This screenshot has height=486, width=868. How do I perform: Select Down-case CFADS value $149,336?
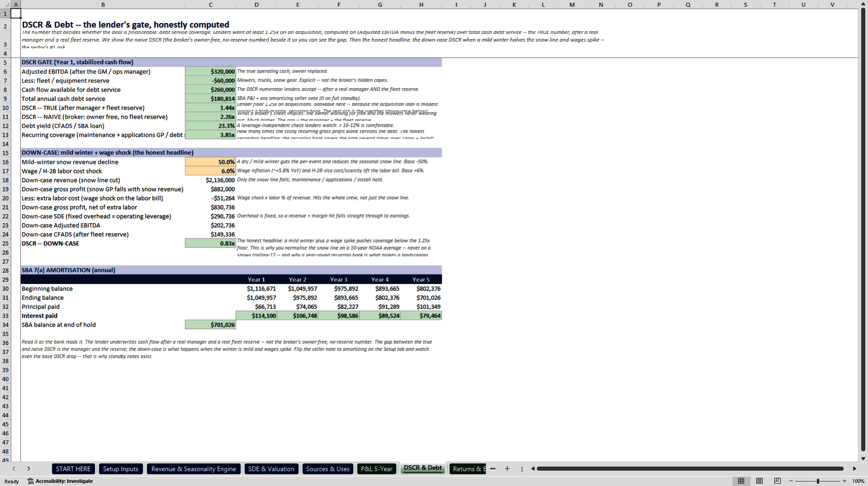[210, 234]
